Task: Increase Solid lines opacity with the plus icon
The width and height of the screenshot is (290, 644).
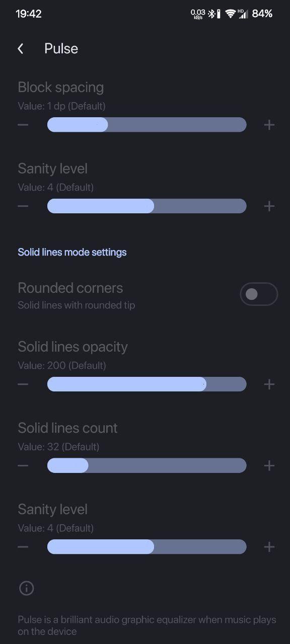Action: click(x=269, y=384)
